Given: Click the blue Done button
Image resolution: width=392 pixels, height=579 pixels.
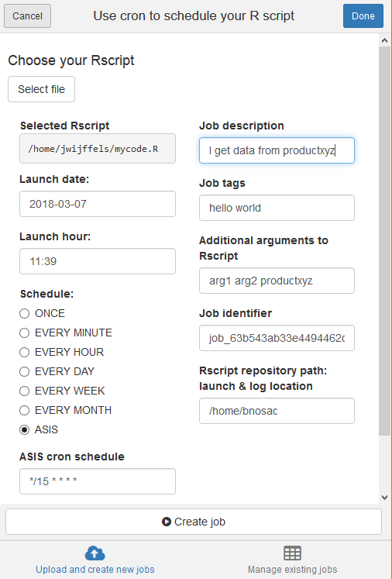Looking at the screenshot, I should pyautogui.click(x=363, y=16).
